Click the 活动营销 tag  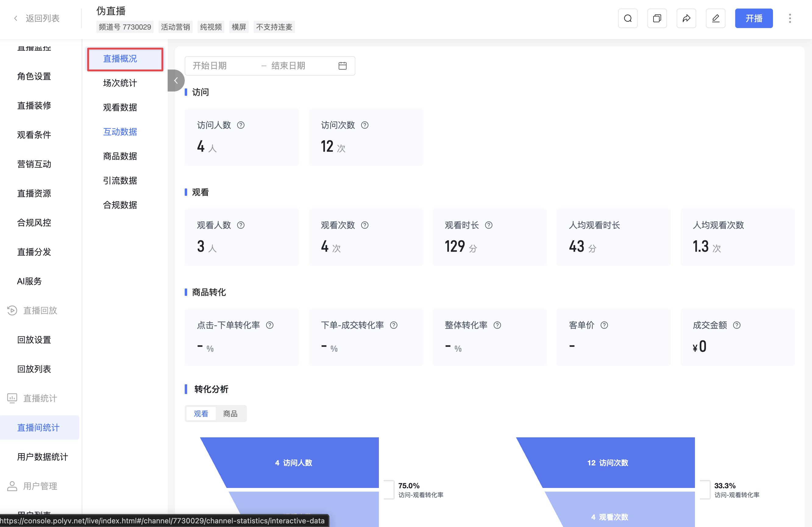point(175,27)
